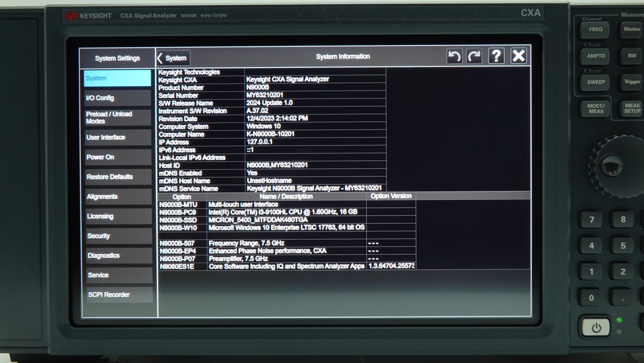Tap the rotary knob center
644x363 pixels.
pyautogui.click(x=611, y=165)
